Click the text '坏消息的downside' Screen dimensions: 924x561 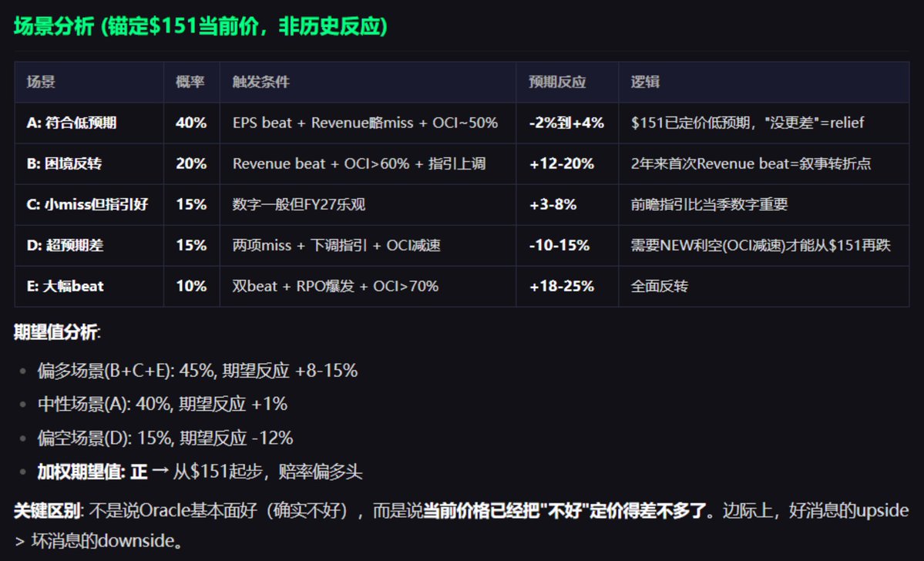point(102,541)
